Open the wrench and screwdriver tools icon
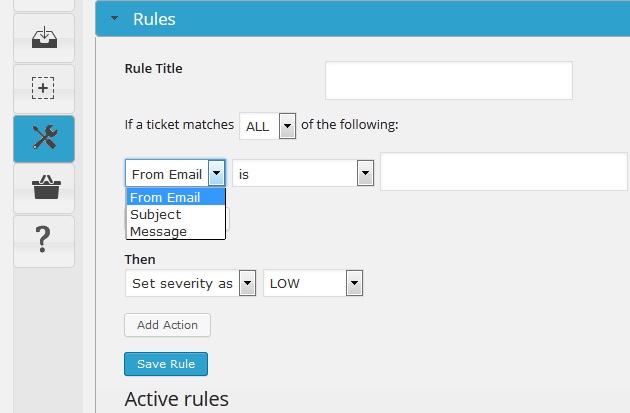This screenshot has width=630, height=413. pos(44,139)
